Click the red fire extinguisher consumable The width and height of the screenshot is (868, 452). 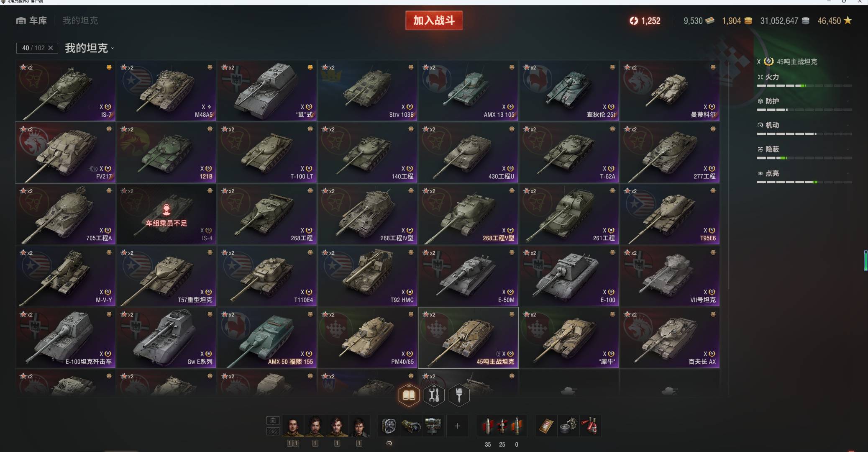(x=590, y=426)
